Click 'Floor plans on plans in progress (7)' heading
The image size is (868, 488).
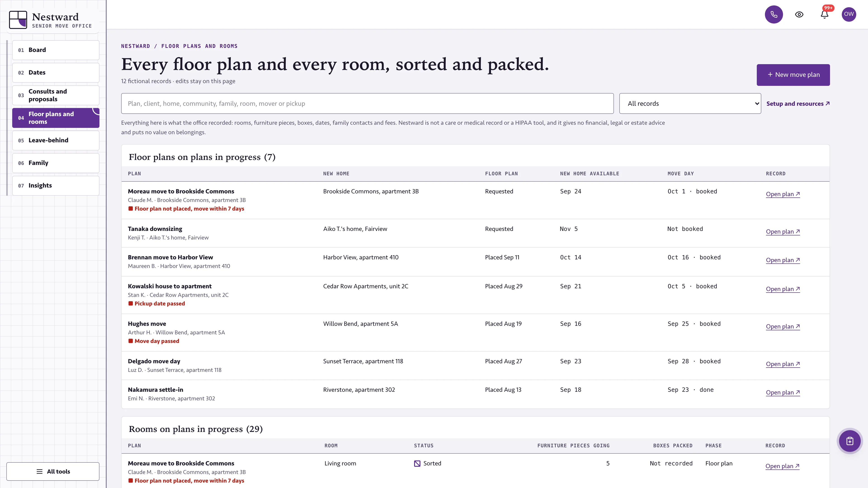click(x=202, y=157)
